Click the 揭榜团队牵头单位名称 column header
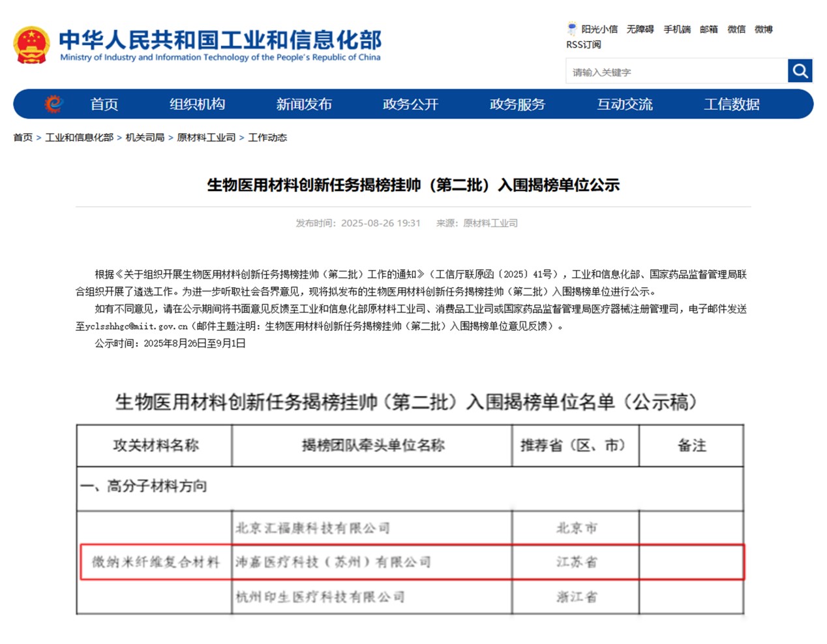The image size is (827, 644). click(x=372, y=446)
